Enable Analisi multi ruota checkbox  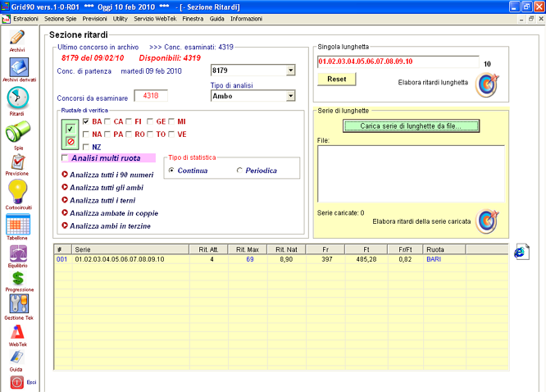tap(65, 157)
